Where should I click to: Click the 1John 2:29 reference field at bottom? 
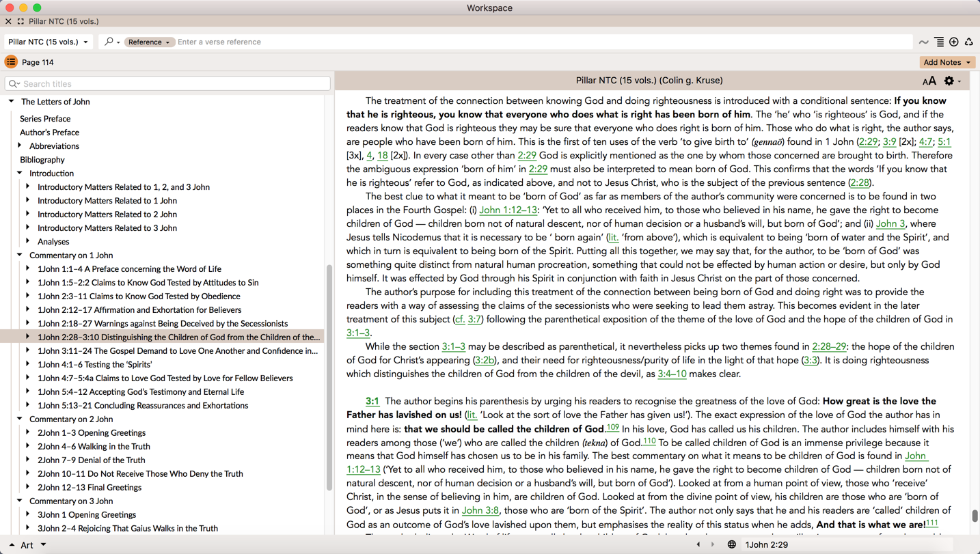tap(847, 544)
